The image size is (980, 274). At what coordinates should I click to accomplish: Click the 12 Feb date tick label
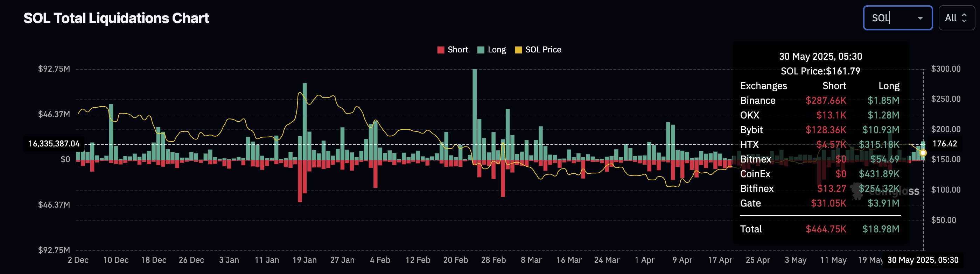(418, 260)
